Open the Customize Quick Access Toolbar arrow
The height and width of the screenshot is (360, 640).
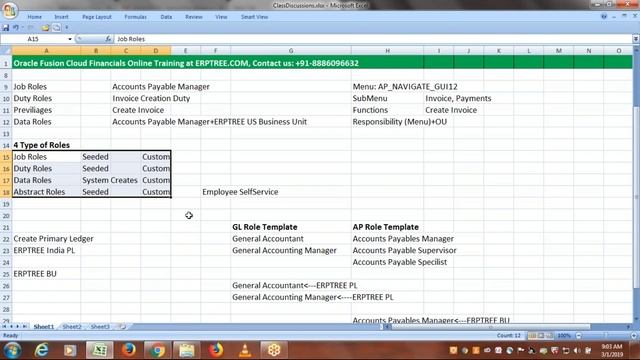(x=67, y=28)
